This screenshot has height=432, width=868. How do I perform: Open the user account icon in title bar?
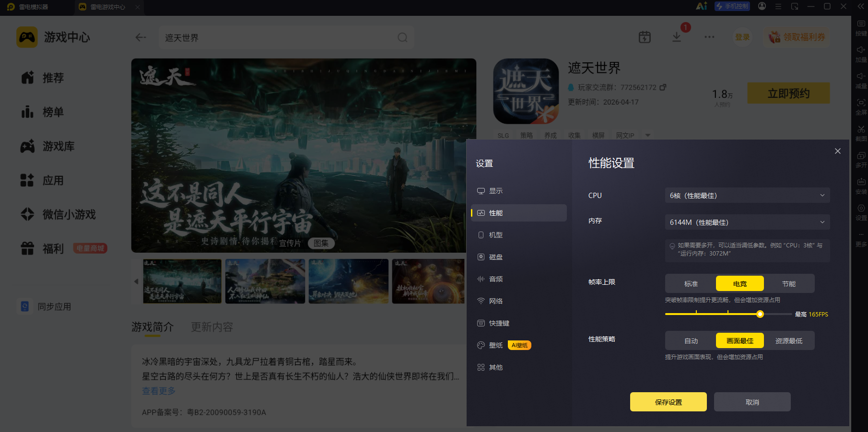click(762, 6)
